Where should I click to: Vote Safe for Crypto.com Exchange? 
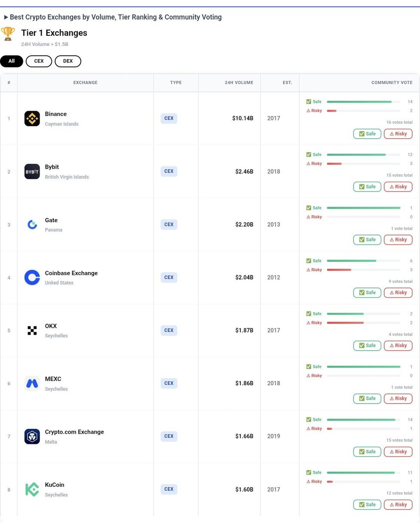click(x=367, y=452)
